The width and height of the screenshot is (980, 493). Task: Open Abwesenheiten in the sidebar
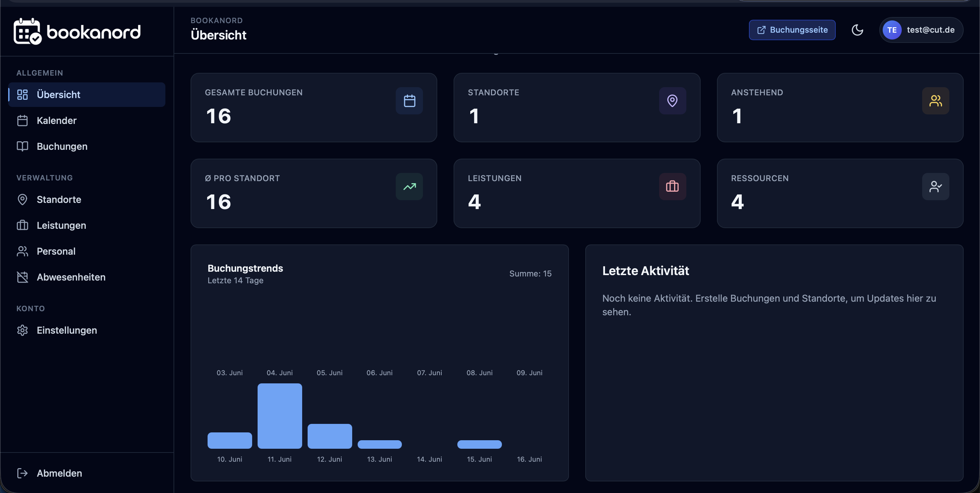(x=87, y=277)
